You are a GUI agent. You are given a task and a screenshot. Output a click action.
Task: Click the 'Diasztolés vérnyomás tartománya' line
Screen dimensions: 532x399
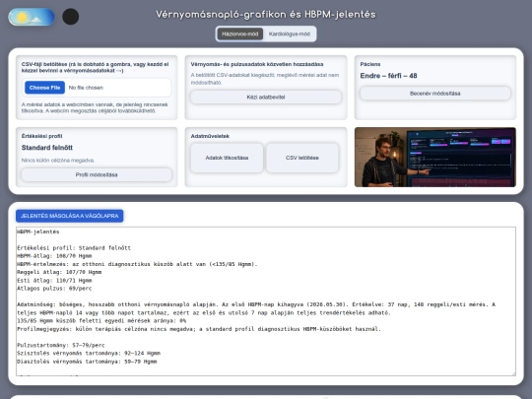coord(87,362)
